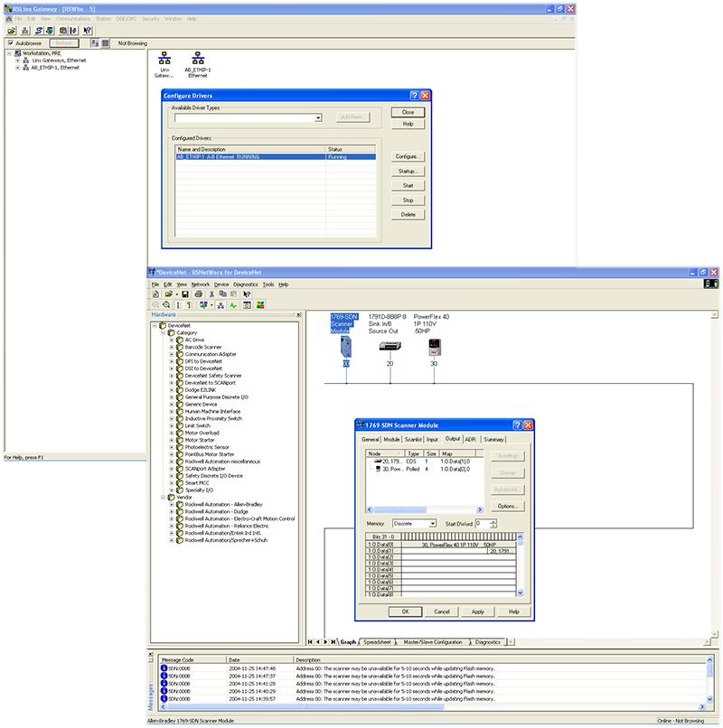Viewport: 723px width, 728px height.
Task: Switch to the Scanlist tab
Action: (414, 439)
